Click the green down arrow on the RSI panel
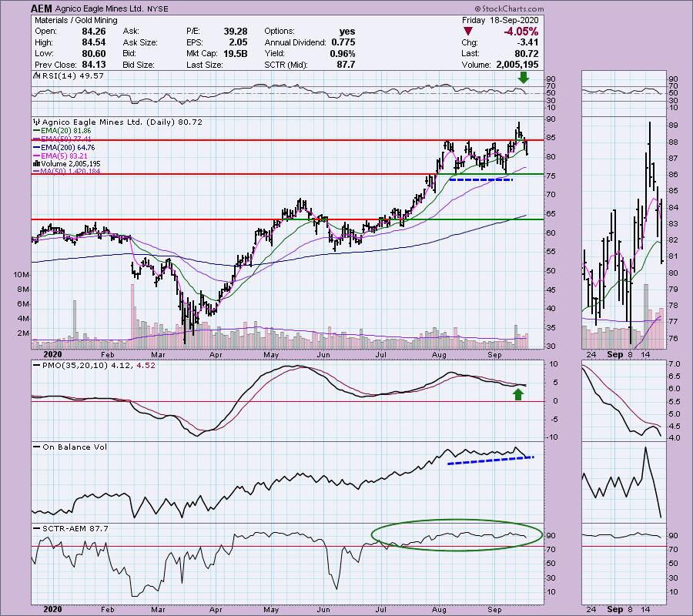Viewport: 693px width, 616px height. pyautogui.click(x=524, y=78)
